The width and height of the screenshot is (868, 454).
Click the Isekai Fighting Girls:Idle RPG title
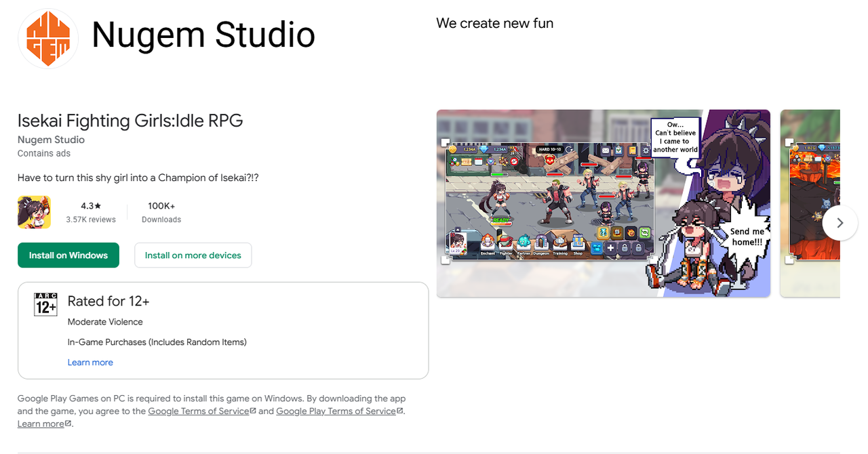pyautogui.click(x=130, y=121)
